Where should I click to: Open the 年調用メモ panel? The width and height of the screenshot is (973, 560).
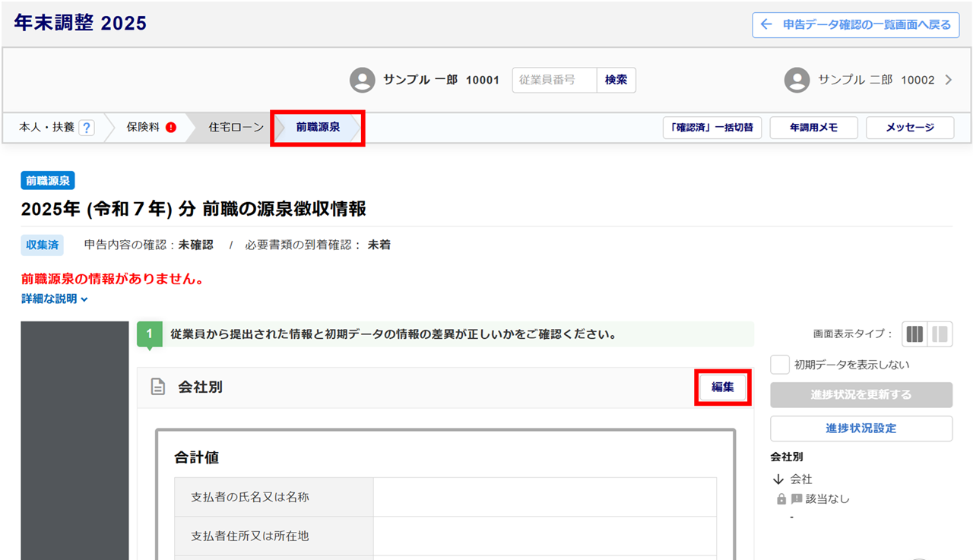tap(813, 128)
